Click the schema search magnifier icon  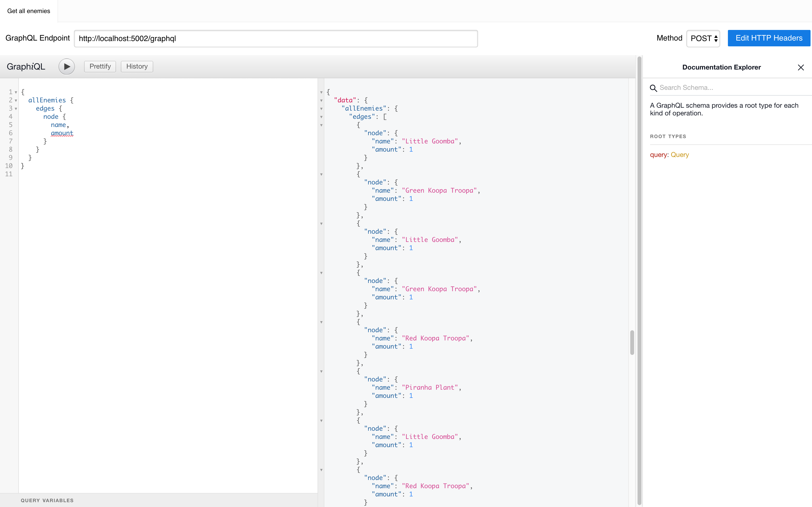point(653,88)
